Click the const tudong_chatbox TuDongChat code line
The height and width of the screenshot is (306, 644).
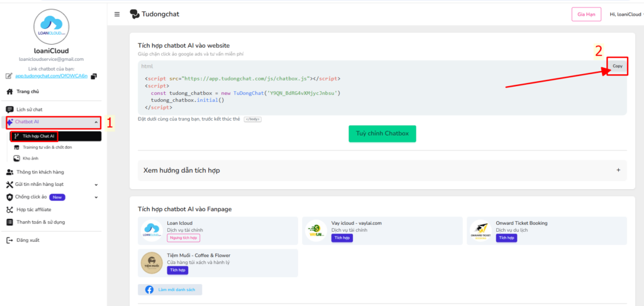(x=246, y=93)
